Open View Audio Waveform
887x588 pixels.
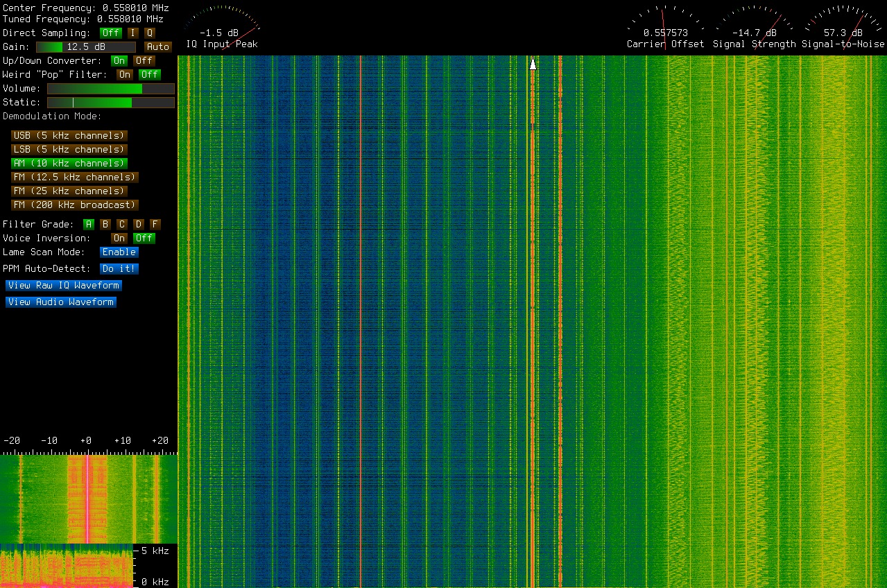click(x=60, y=302)
